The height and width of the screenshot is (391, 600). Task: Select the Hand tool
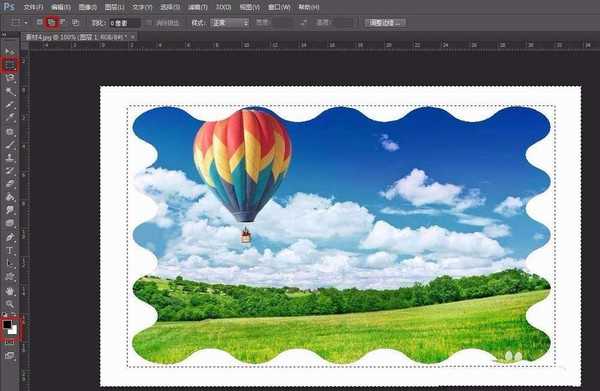[x=10, y=291]
